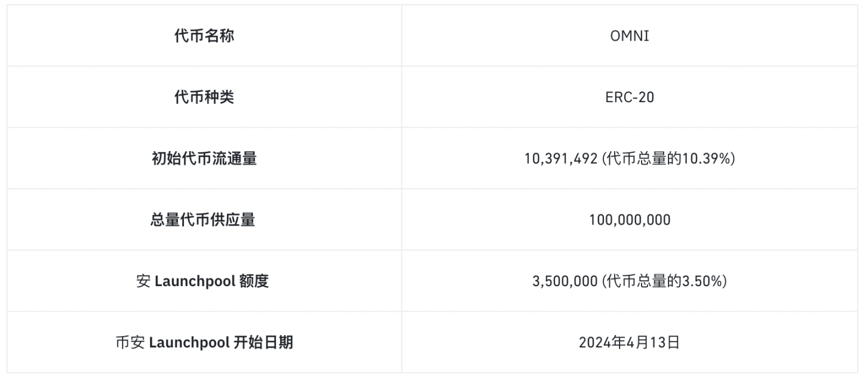Click Launchpool in the 开始日期 row
Screen dimensions: 868x384
[188, 343]
